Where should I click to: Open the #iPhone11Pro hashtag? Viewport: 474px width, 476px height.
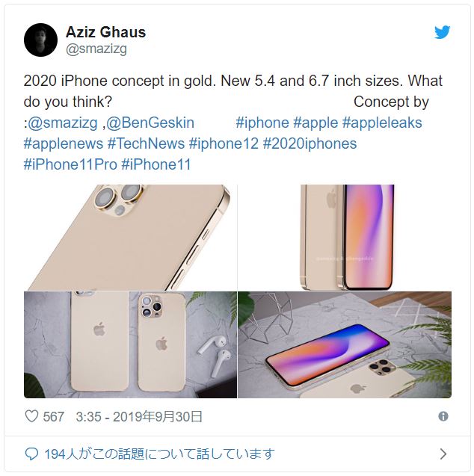tap(70, 164)
